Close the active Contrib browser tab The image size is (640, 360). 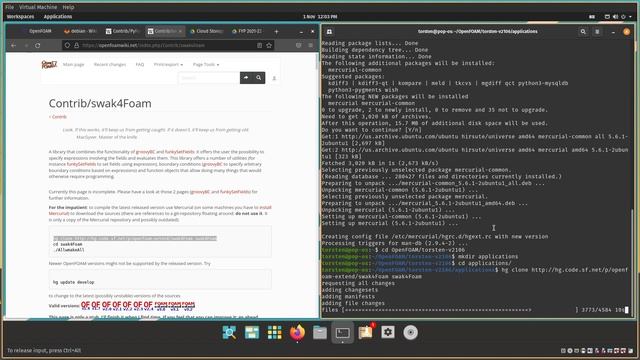[180, 31]
